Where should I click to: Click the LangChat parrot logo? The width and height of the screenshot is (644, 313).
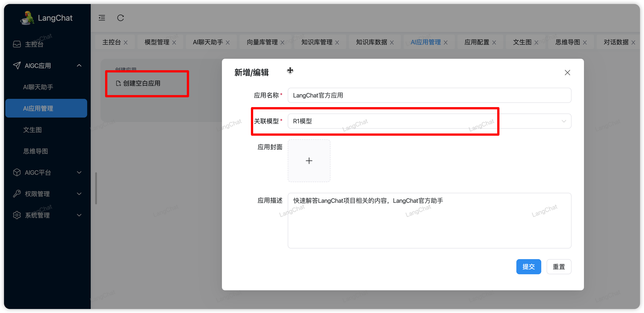(x=27, y=18)
